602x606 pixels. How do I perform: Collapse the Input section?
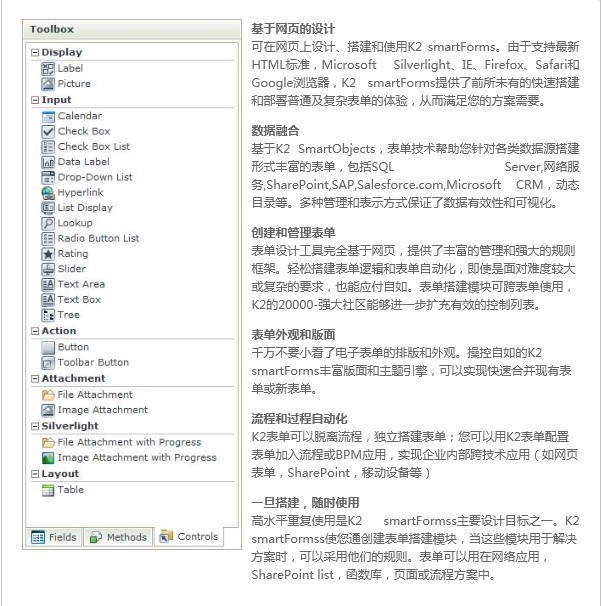pyautogui.click(x=35, y=100)
